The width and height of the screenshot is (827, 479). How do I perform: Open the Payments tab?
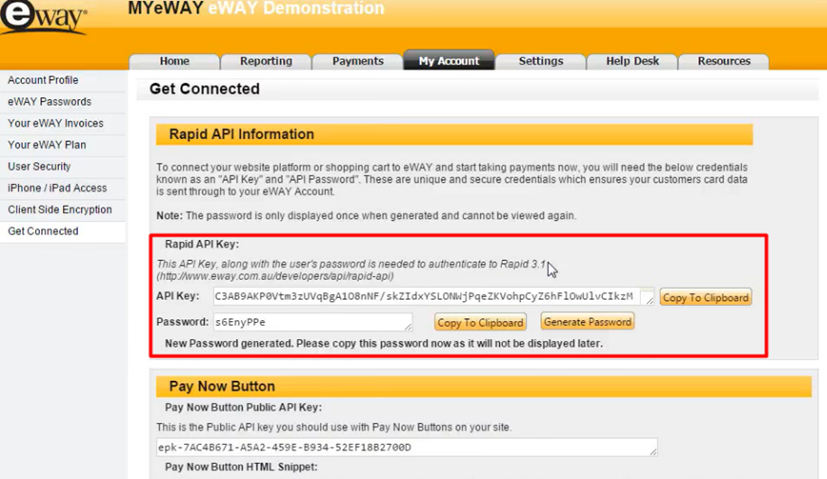358,61
